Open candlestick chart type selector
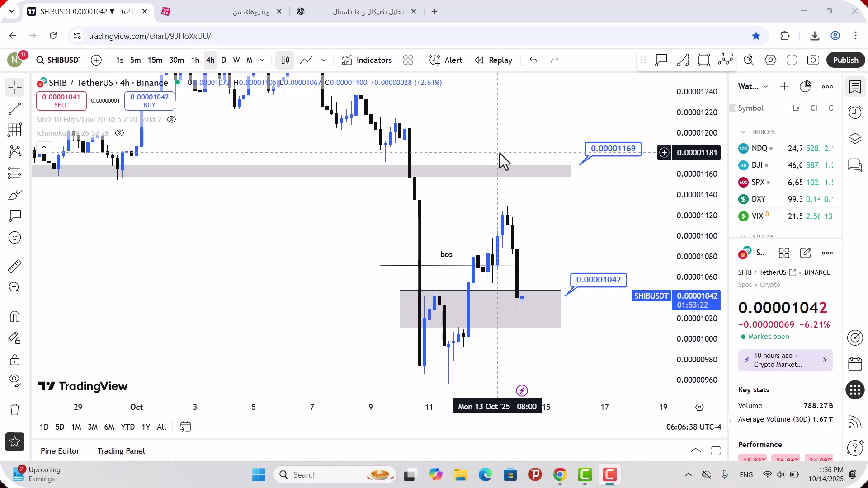 click(x=285, y=60)
